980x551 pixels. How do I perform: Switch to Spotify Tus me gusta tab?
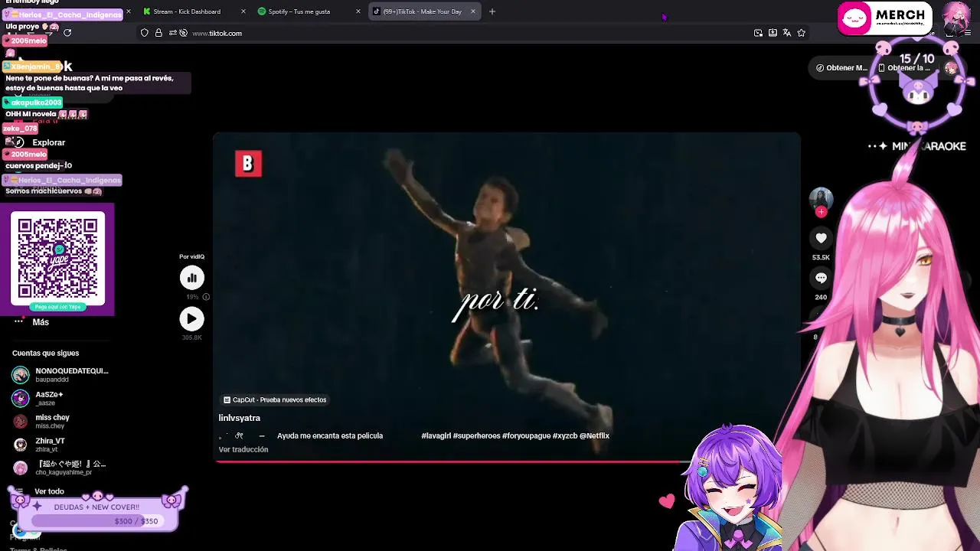(299, 11)
